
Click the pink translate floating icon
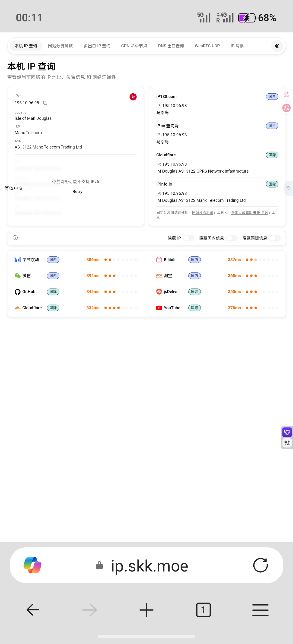pos(287,108)
